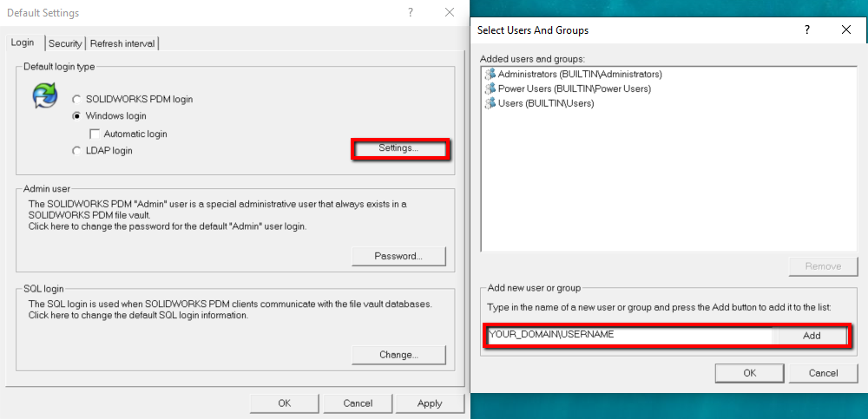This screenshot has height=419, width=868.
Task: Click help question mark in Select Users And Groups
Action: point(807,29)
